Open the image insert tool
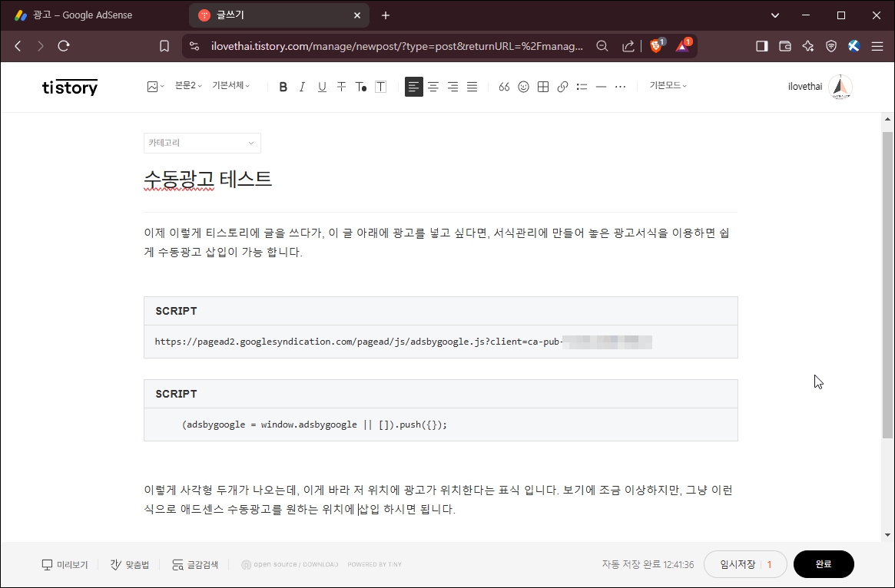 pyautogui.click(x=153, y=86)
